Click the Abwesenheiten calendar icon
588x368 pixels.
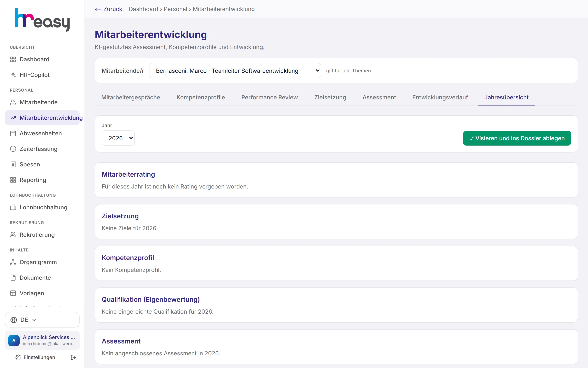pyautogui.click(x=13, y=133)
